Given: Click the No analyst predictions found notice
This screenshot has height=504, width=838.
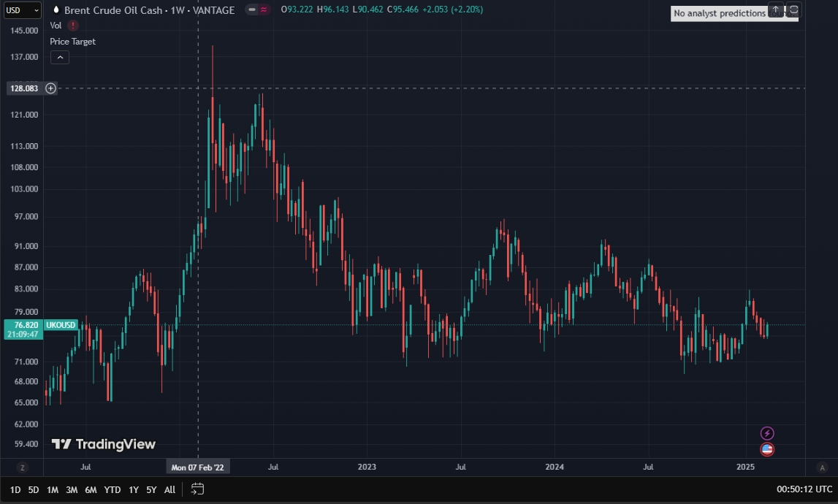Looking at the screenshot, I should pos(734,13).
